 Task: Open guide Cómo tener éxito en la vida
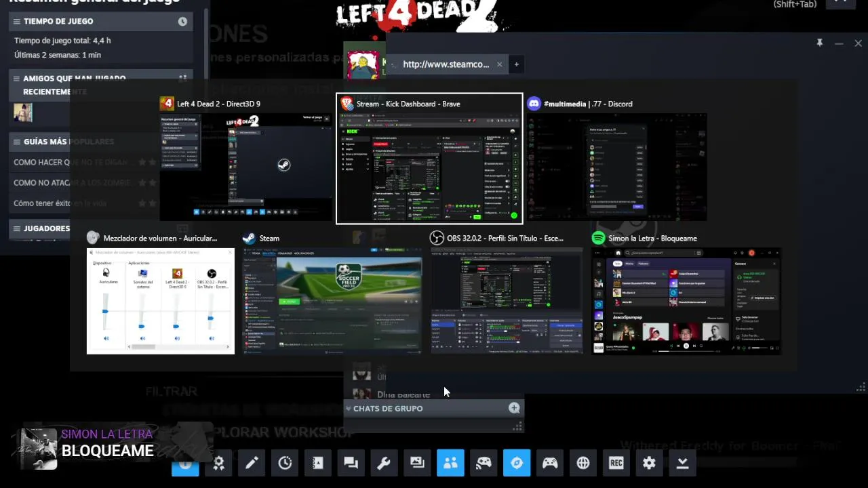pyautogui.click(x=60, y=203)
